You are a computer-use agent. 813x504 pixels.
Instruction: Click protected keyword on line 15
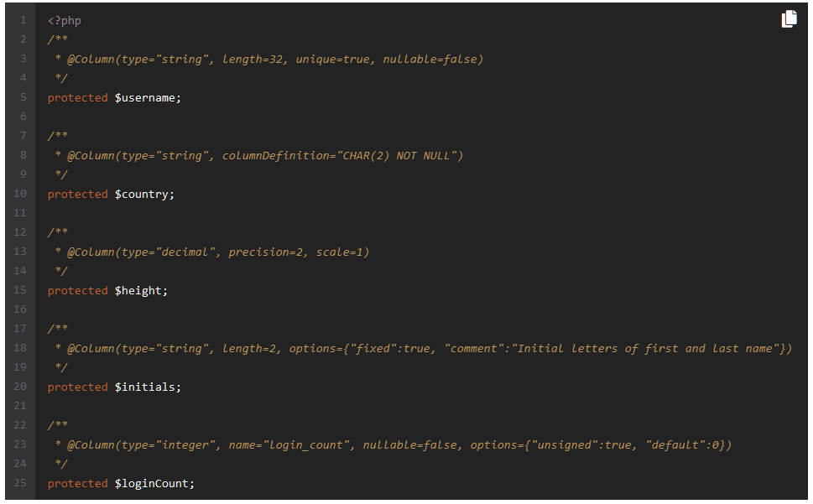pyautogui.click(x=78, y=291)
